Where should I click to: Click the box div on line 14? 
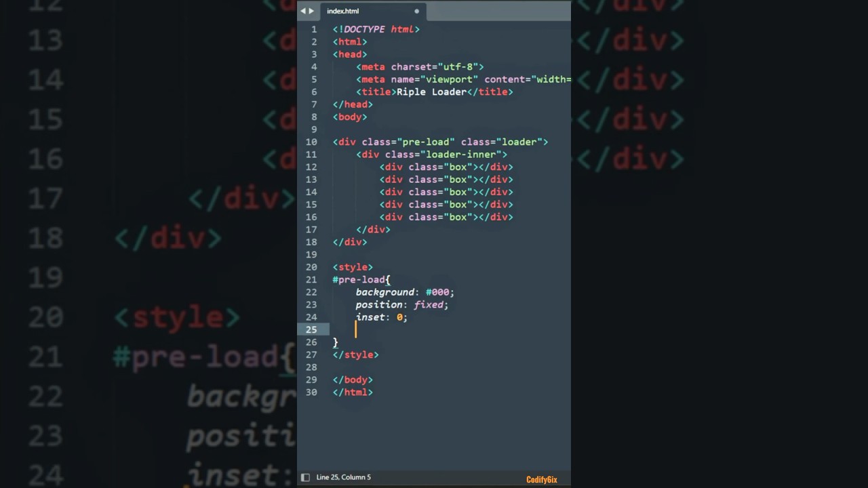[446, 192]
